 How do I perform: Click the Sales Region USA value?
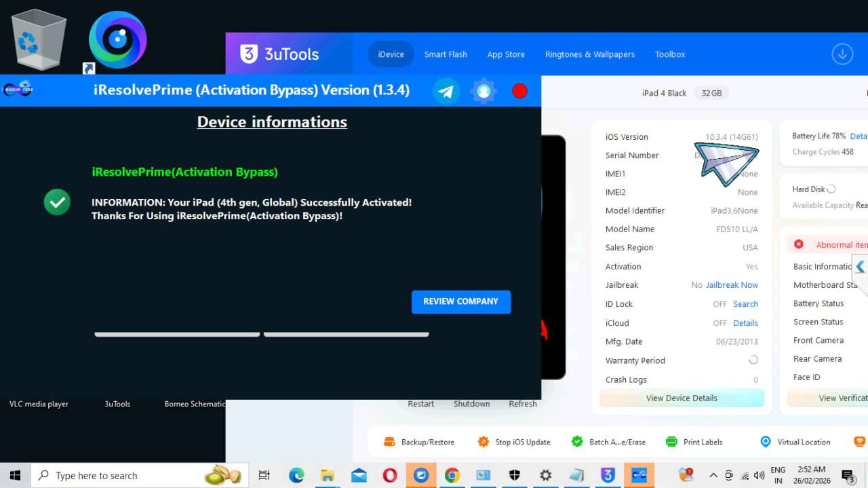point(750,248)
